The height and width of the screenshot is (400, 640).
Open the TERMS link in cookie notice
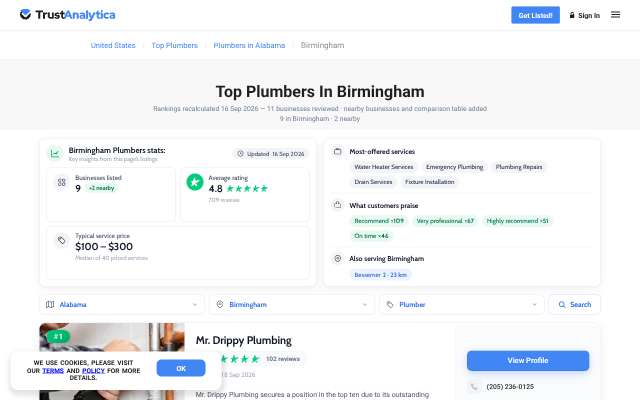(53, 371)
